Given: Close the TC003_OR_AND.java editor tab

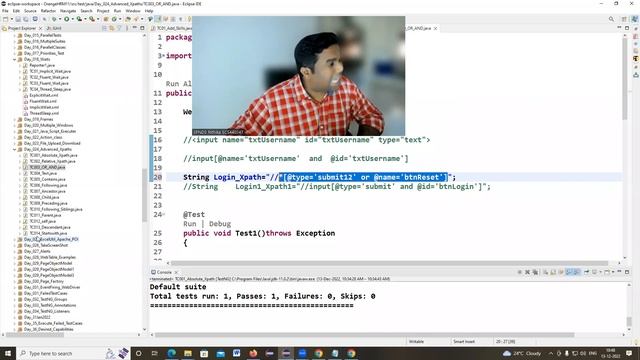Looking at the screenshot, I should tap(436, 28).
